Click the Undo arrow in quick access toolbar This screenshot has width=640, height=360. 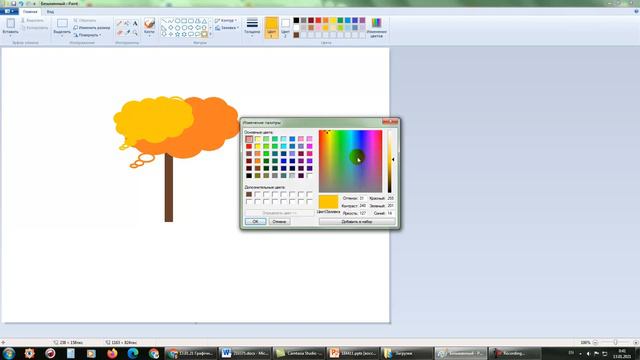[x=21, y=3]
